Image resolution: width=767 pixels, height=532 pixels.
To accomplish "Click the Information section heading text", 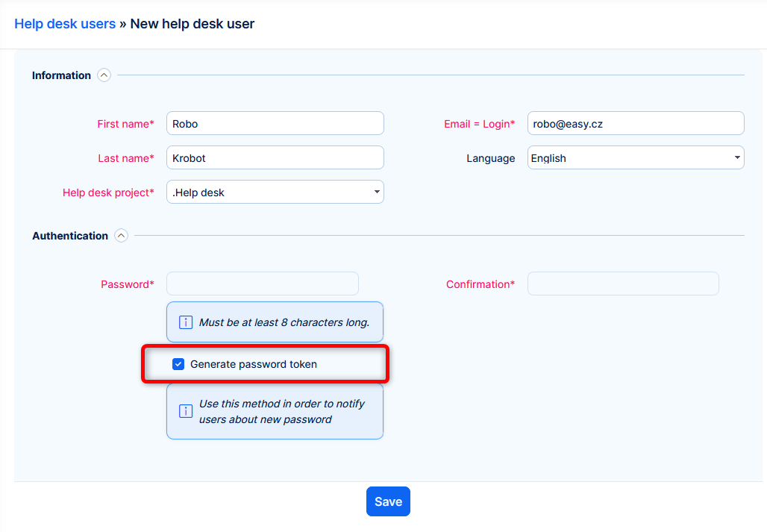I will (x=61, y=75).
